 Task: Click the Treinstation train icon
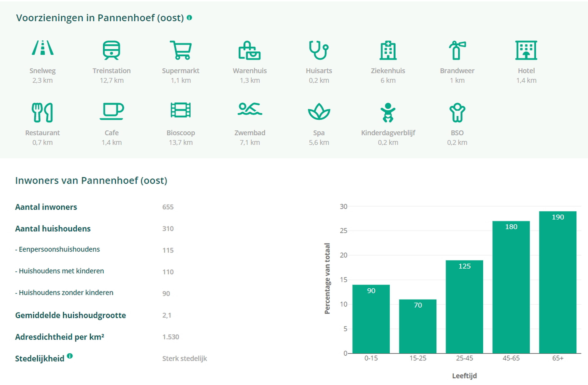(x=111, y=50)
